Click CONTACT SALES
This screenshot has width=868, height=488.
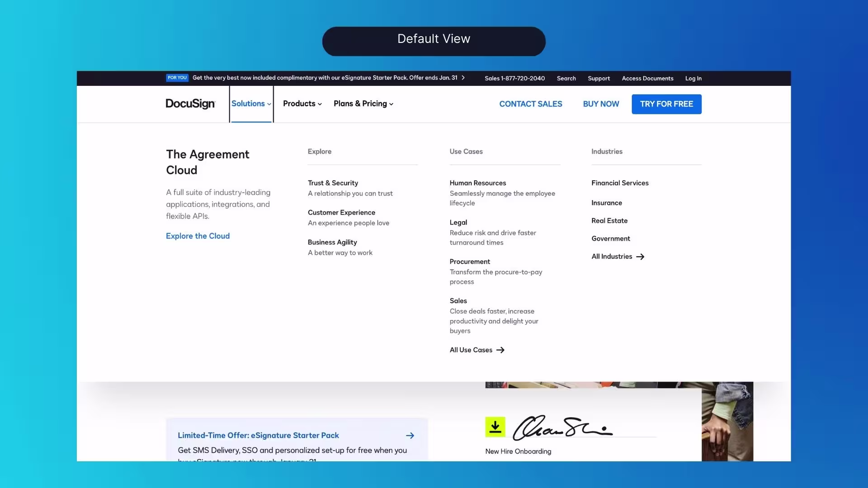(531, 104)
